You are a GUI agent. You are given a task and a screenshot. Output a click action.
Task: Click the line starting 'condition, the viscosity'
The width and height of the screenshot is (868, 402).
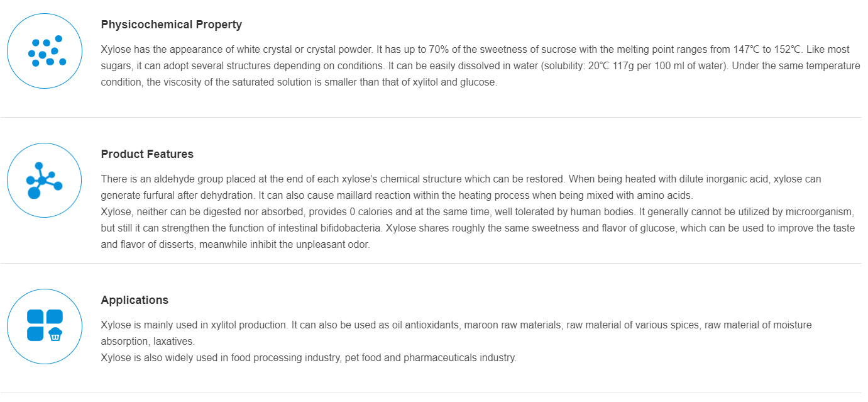[x=299, y=82]
